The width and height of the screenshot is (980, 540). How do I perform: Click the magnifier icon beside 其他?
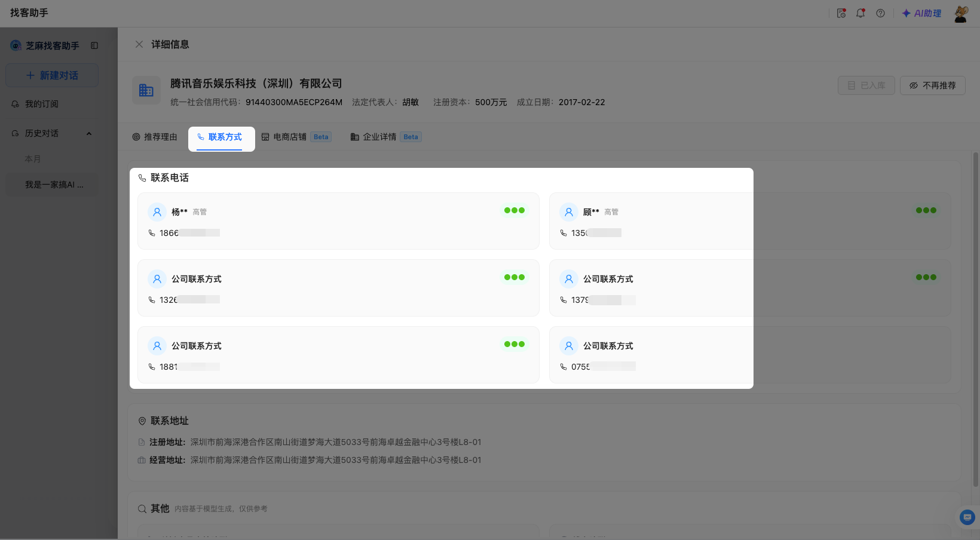(142, 509)
